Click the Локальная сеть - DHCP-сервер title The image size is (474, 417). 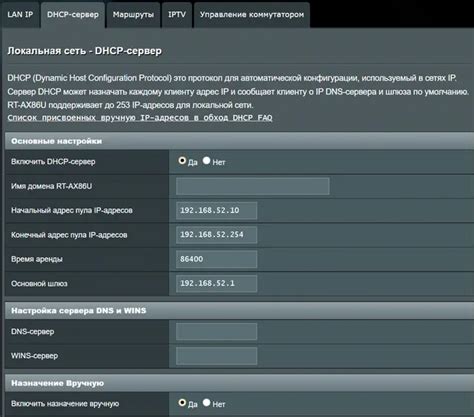point(85,51)
